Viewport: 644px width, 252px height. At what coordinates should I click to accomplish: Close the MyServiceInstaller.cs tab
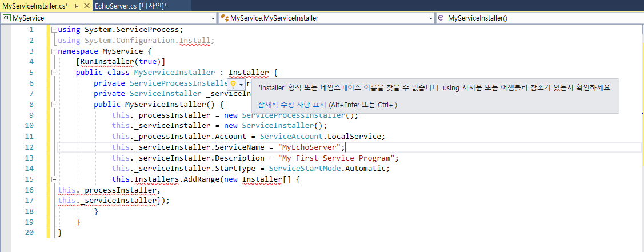85,5
